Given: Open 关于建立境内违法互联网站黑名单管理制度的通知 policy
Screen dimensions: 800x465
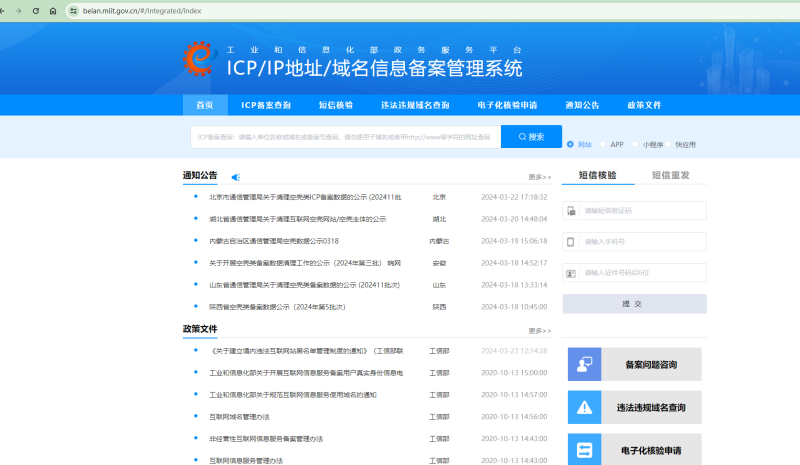Looking at the screenshot, I should [x=306, y=351].
